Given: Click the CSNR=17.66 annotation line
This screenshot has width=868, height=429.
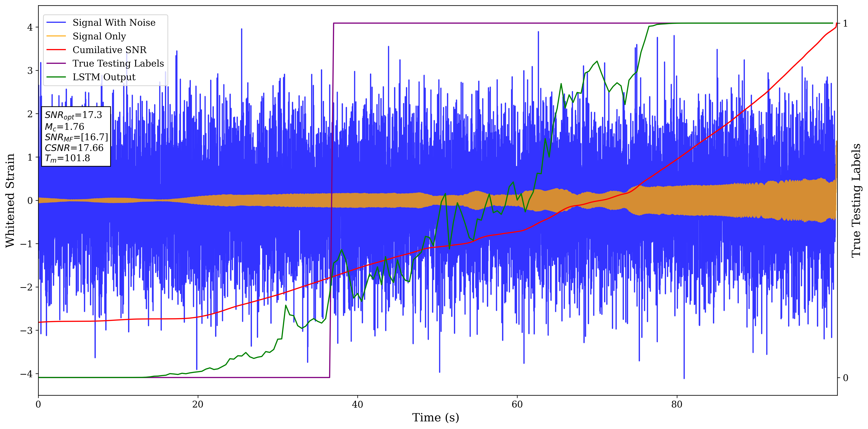Looking at the screenshot, I should pyautogui.click(x=74, y=148).
